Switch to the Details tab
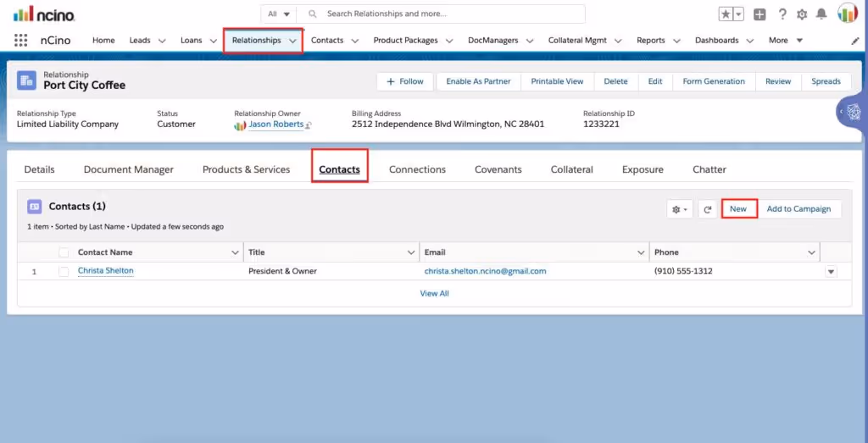 click(x=39, y=169)
